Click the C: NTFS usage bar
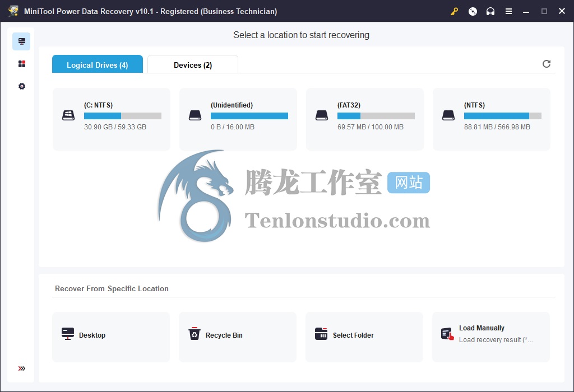The image size is (574, 392). 123,116
